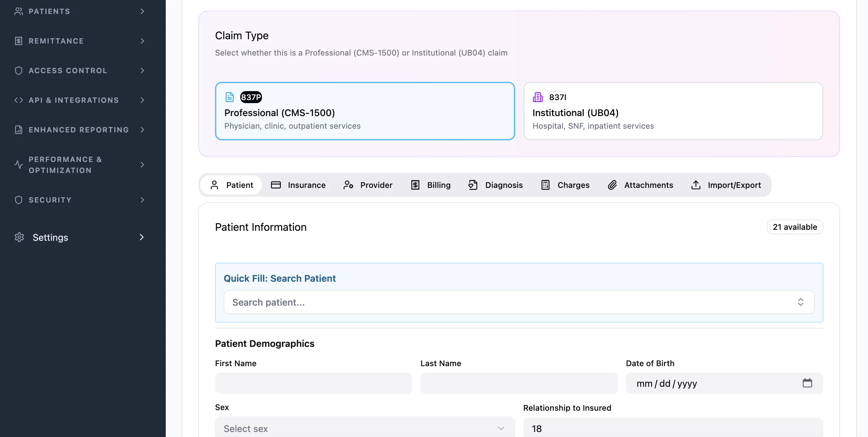
Task: Open API & Integrations menu item
Action: point(80,100)
